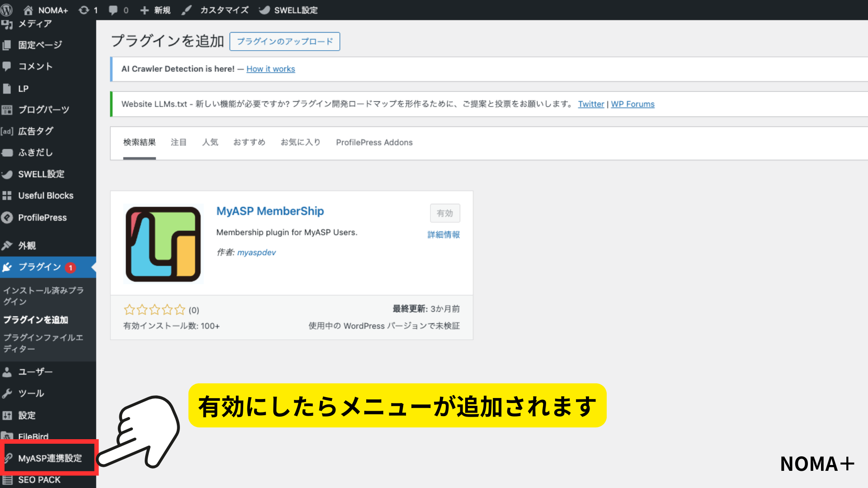Click the カスタマイズ label in admin bar
The image size is (868, 488).
point(225,10)
